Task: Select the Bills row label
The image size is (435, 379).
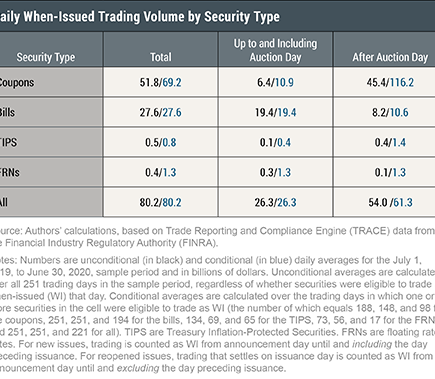Action: (x=7, y=112)
